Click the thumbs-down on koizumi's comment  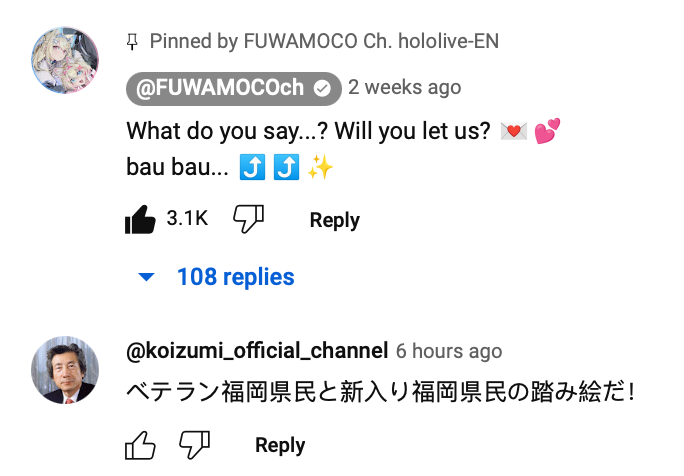click(195, 445)
